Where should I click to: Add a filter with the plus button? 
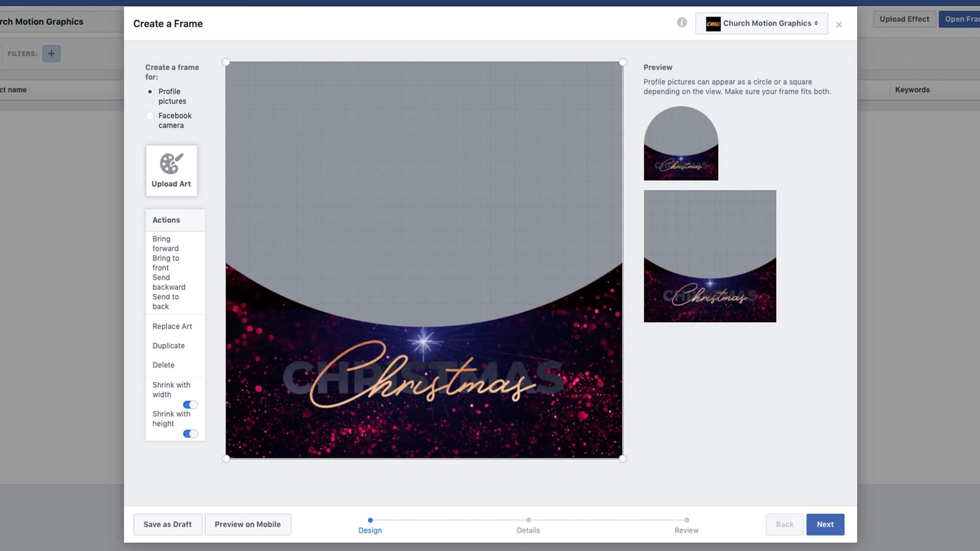coord(51,54)
